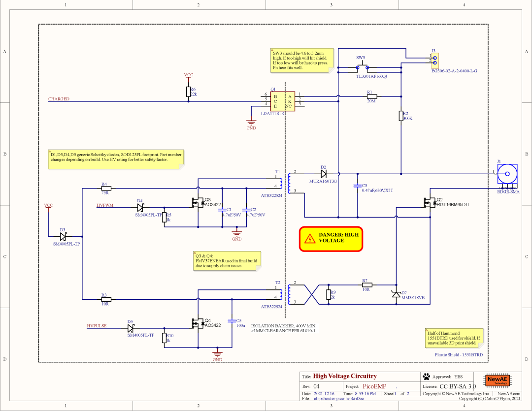Click the BG306-02-A-2-0400-L-G part number text
The height and width of the screenshot is (411, 532).
coord(454,71)
